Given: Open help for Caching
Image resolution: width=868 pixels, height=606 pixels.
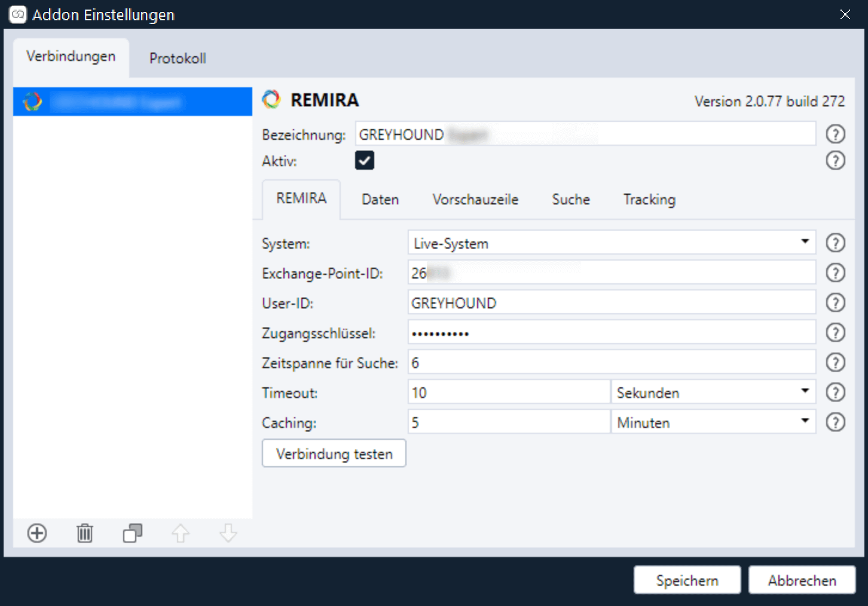Looking at the screenshot, I should [x=836, y=422].
